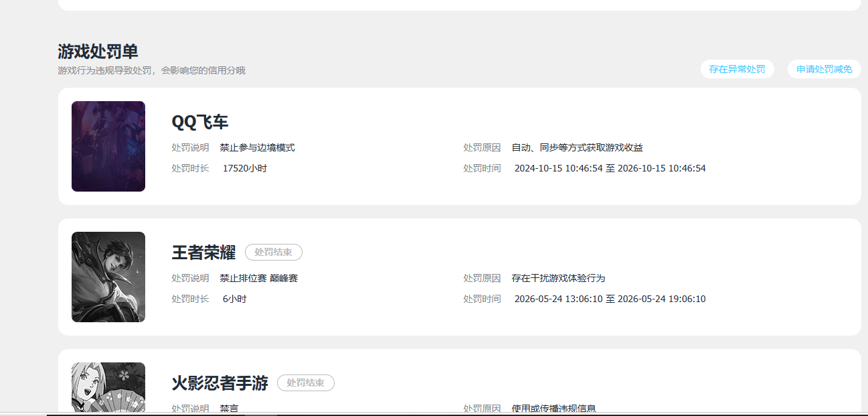Click 处罚原因 label in the 火影忍者手游 card
This screenshot has width=868, height=416.
pyautogui.click(x=482, y=409)
